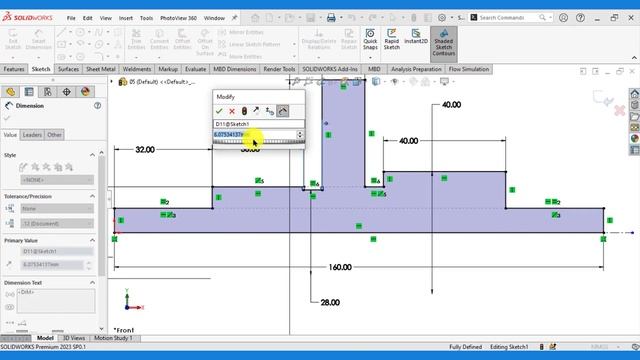Viewport: 640px width, 360px height.
Task: Click the thumbwheel slider below the Modify value
Action: (259, 142)
